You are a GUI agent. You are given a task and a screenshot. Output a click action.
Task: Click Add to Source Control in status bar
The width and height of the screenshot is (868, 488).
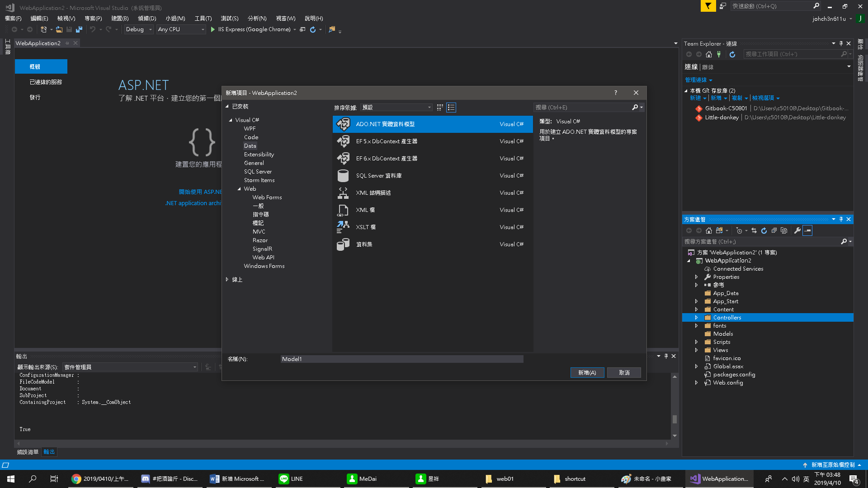click(x=832, y=465)
